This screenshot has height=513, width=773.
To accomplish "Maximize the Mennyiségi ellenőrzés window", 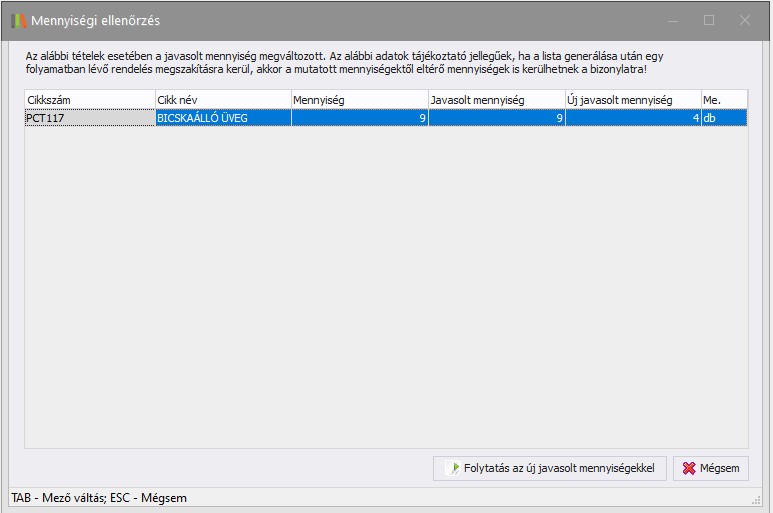I will click(x=709, y=20).
